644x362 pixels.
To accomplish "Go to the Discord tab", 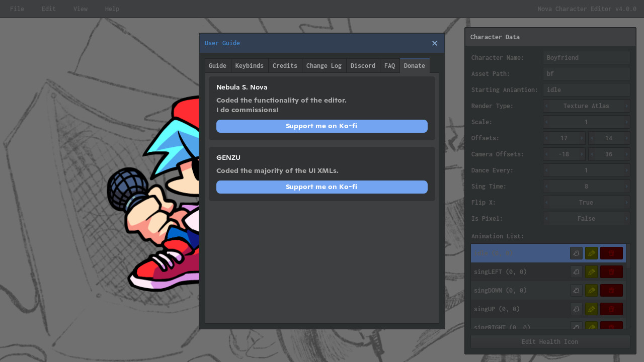I will [x=363, y=66].
